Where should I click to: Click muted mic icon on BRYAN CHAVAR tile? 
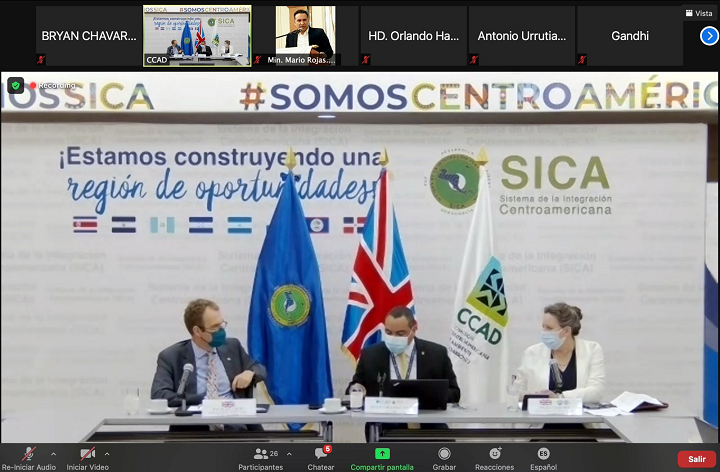pos(41,59)
